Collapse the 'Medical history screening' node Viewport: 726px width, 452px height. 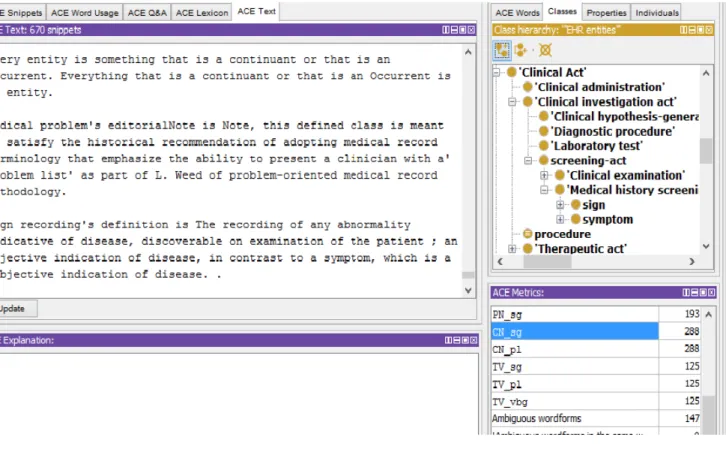[x=544, y=190]
